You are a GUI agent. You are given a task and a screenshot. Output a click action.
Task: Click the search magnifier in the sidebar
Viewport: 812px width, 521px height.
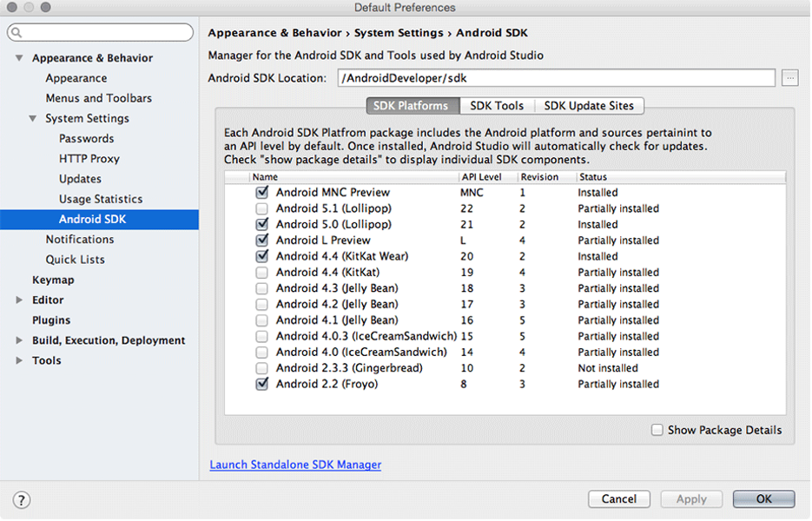click(x=17, y=31)
